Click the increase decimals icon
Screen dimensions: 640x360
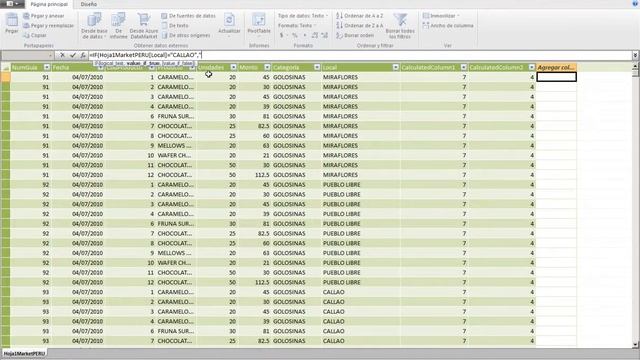315,35
